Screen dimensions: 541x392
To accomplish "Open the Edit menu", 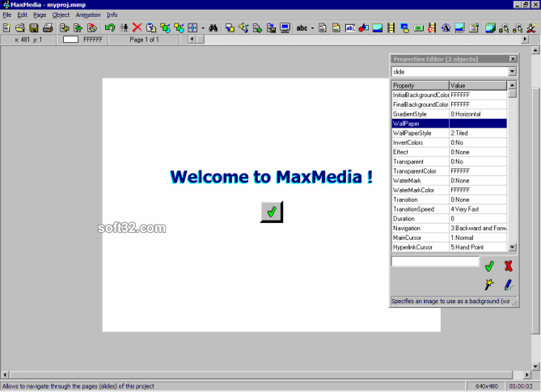I will (x=23, y=15).
